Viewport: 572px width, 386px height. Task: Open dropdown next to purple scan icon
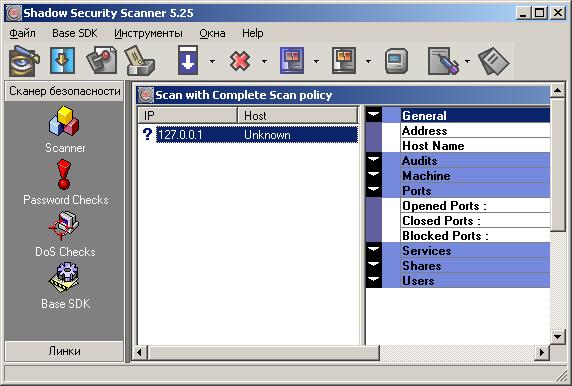pyautogui.click(x=316, y=61)
